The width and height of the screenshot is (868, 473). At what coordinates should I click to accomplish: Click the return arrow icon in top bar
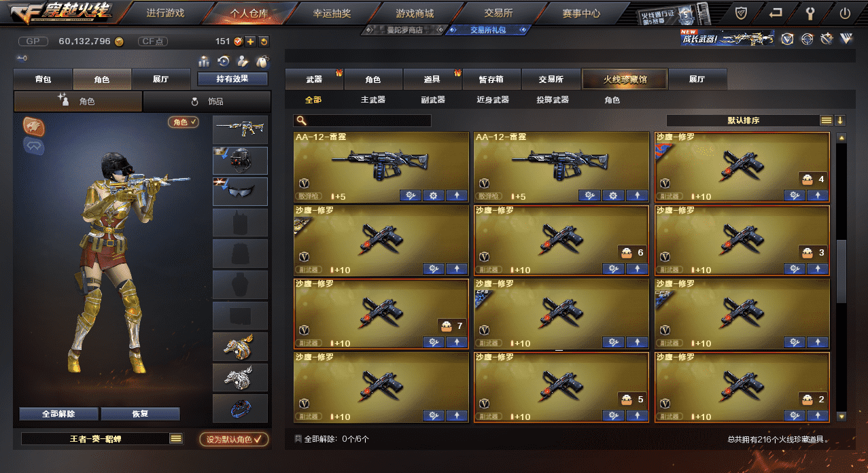point(776,12)
